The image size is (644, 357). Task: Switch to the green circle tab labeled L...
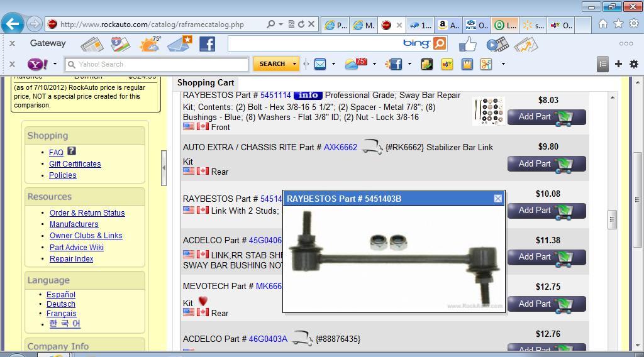point(505,25)
